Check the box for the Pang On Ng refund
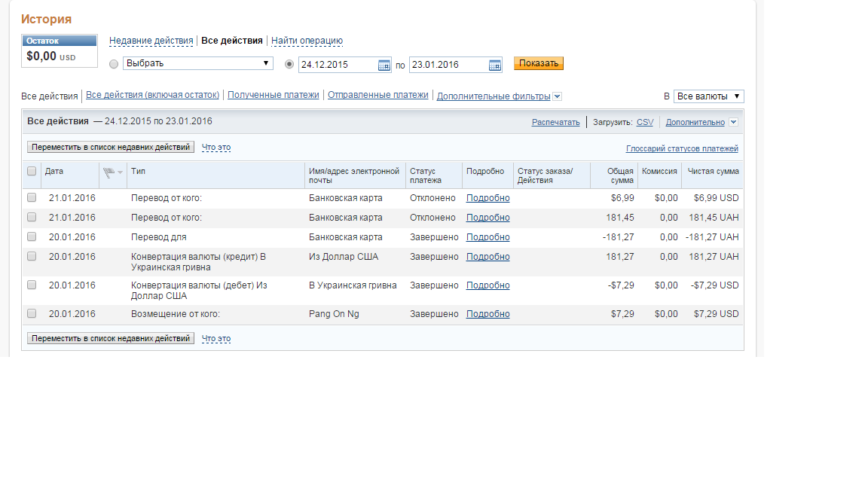Screen dimensions: 868x488 (32, 314)
